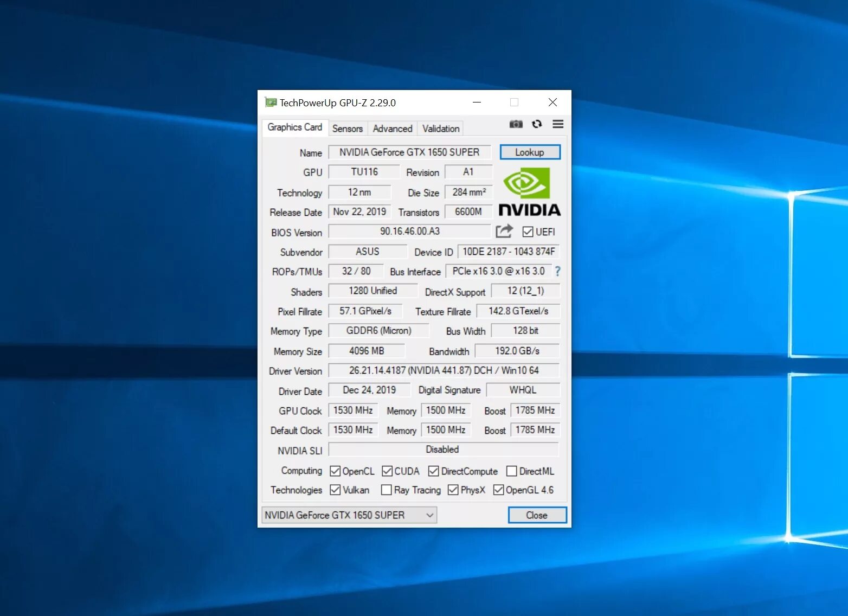Toggle the OpenGL 4.6 checkbox

pos(499,490)
